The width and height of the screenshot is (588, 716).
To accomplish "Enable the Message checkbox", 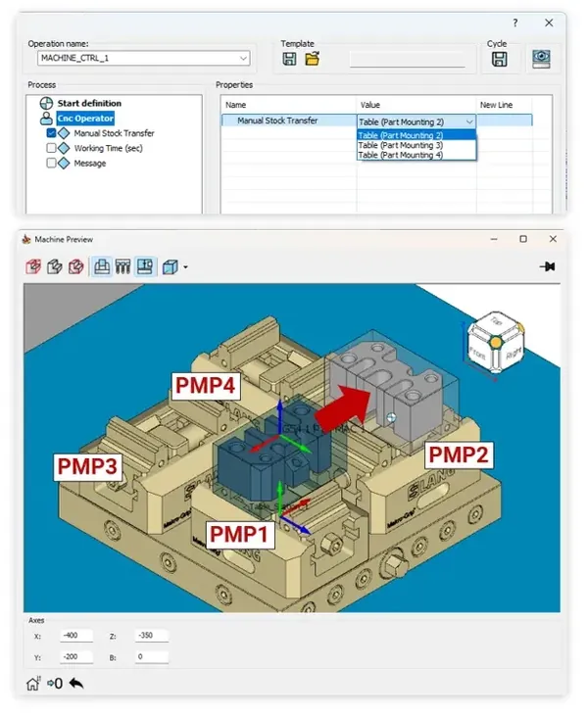I will tap(51, 163).
